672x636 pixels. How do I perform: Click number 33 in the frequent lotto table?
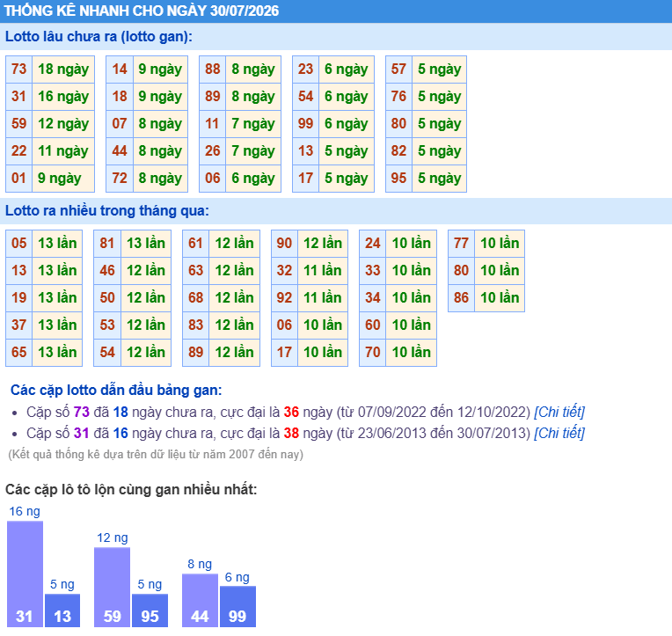(x=373, y=271)
